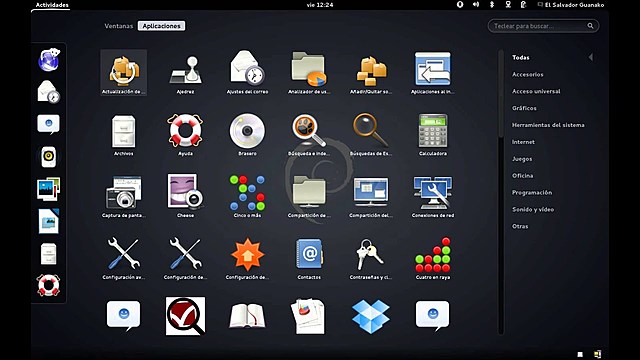Open the Archivos file manager
The height and width of the screenshot is (360, 640).
124,135
